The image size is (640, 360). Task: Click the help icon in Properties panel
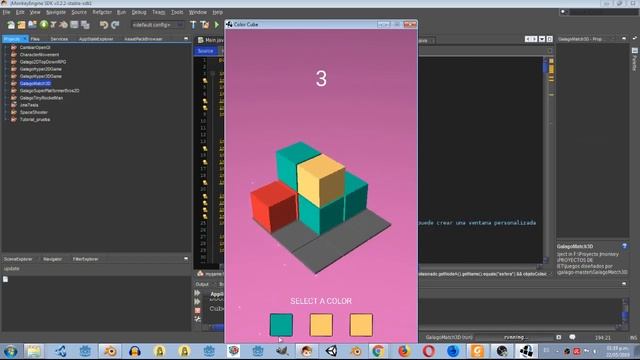624,246
